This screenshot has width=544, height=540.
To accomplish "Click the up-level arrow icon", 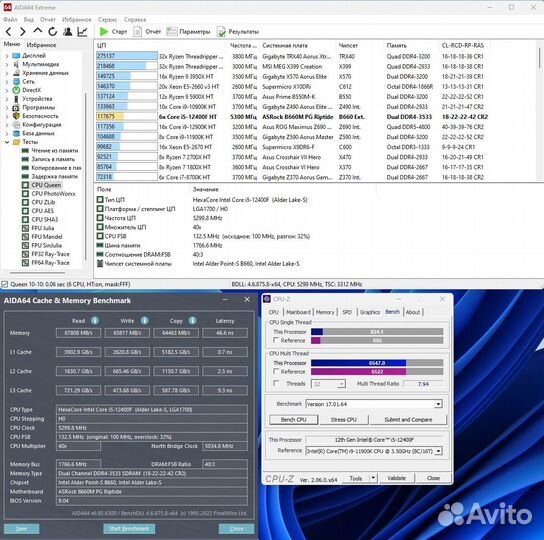I will (37, 31).
